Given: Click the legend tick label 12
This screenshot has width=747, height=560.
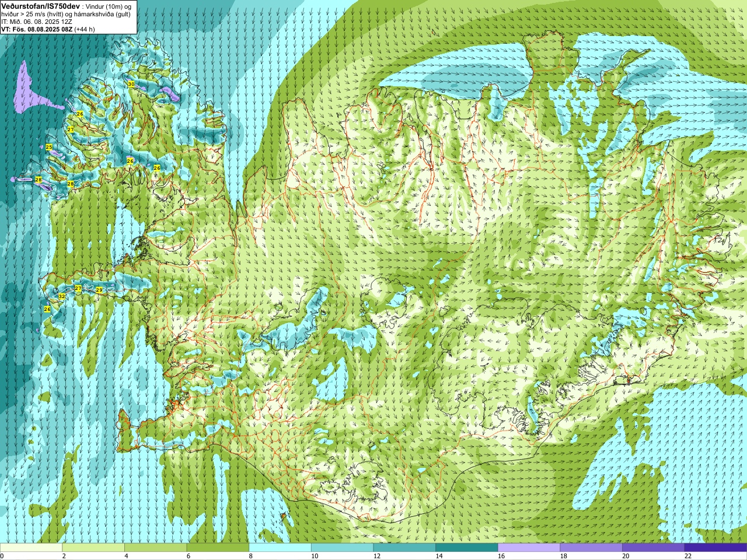Looking at the screenshot, I should click(x=377, y=556).
